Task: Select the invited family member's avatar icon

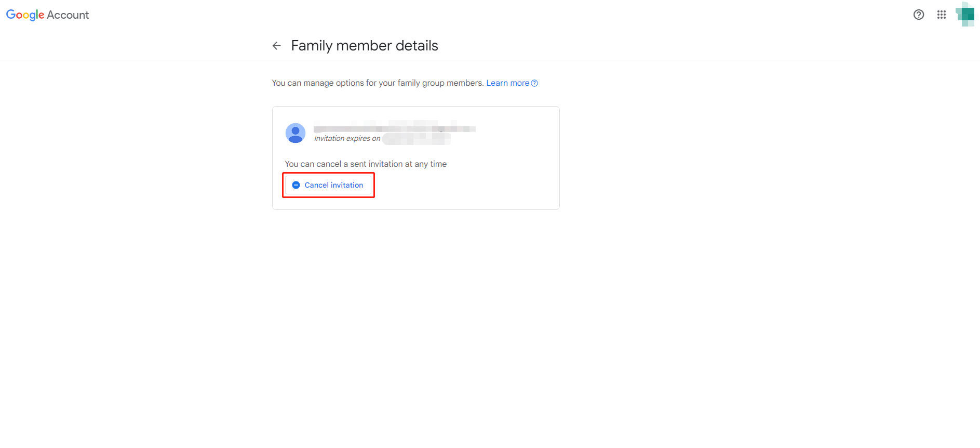Action: (296, 133)
